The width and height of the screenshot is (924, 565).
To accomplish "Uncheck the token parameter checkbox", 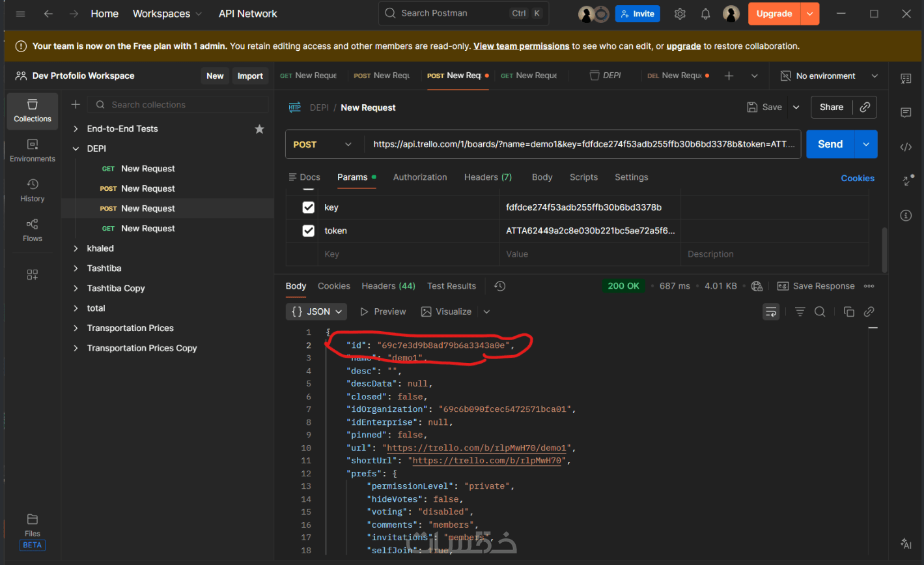I will (x=309, y=231).
